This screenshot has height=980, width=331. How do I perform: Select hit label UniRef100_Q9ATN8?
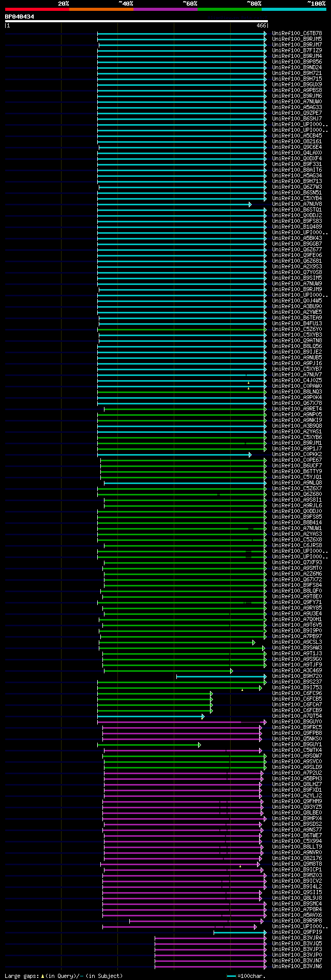point(297,340)
